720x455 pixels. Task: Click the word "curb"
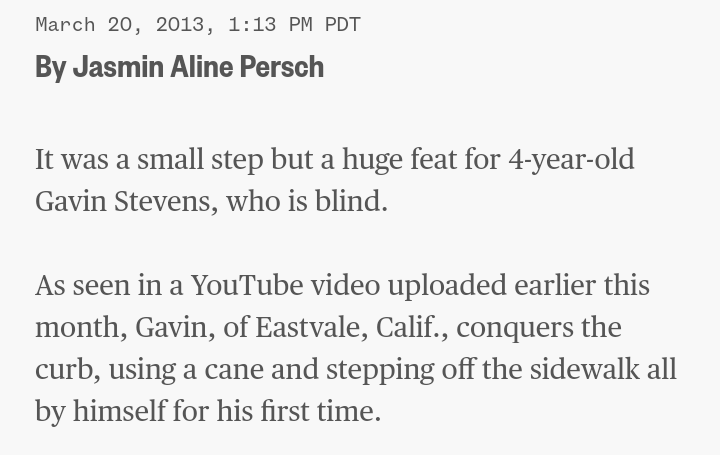point(66,369)
